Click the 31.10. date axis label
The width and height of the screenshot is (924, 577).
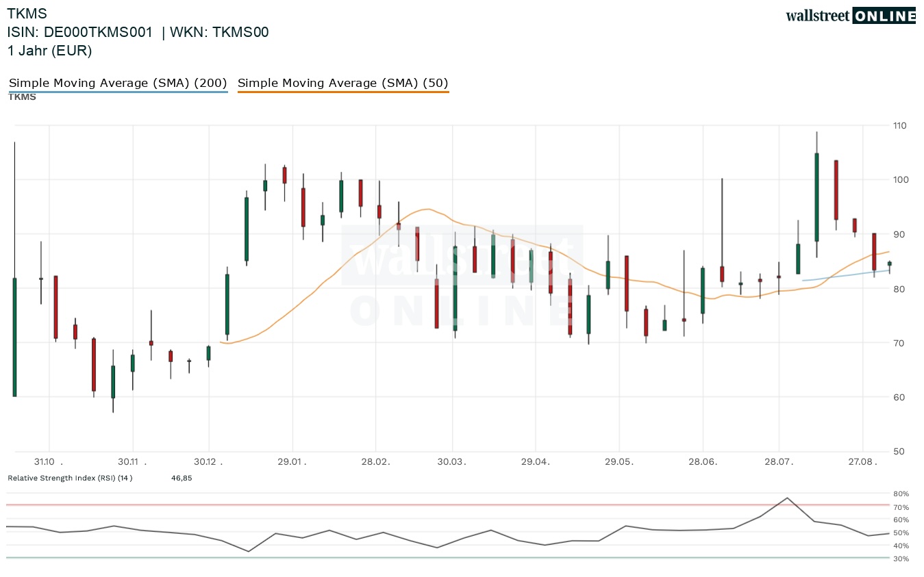49,462
